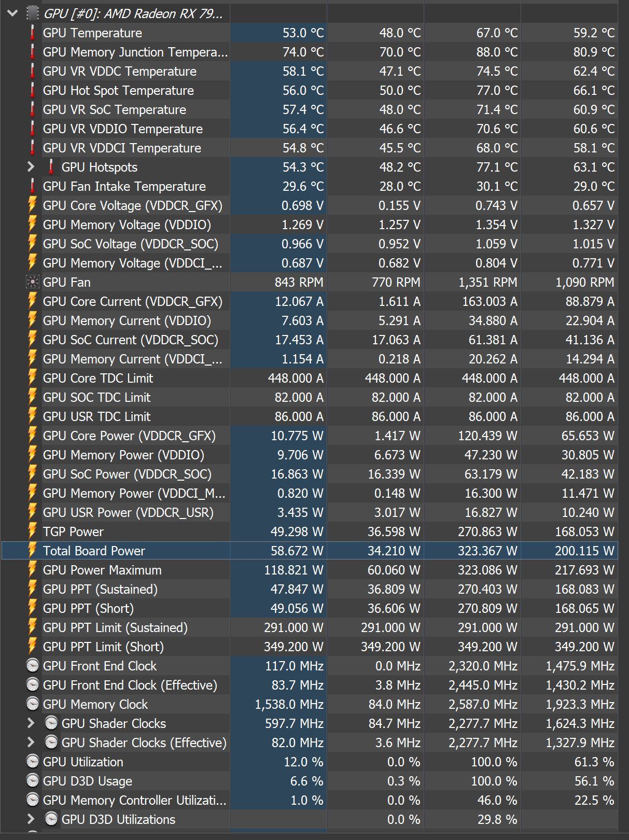This screenshot has width=629, height=840.
Task: Click the 843 RPM current fan value
Action: 299,282
